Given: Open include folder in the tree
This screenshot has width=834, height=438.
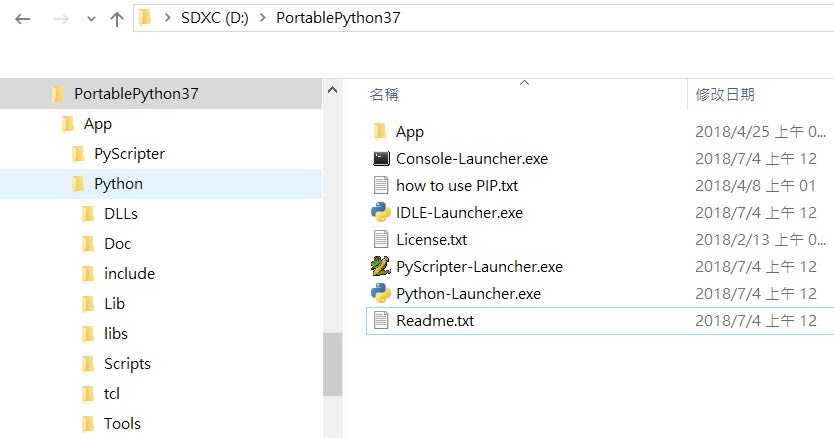Looking at the screenshot, I should point(129,274).
